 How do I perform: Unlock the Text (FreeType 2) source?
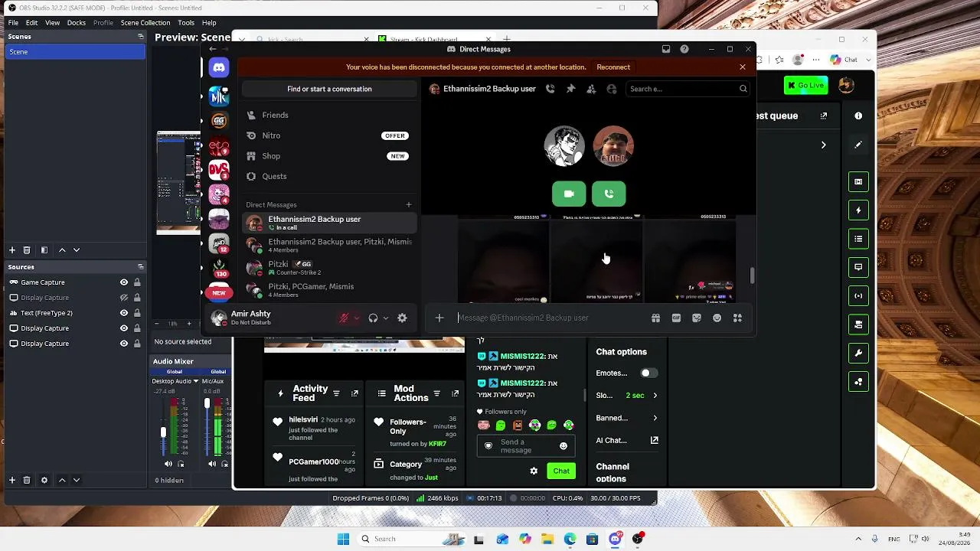click(x=137, y=313)
